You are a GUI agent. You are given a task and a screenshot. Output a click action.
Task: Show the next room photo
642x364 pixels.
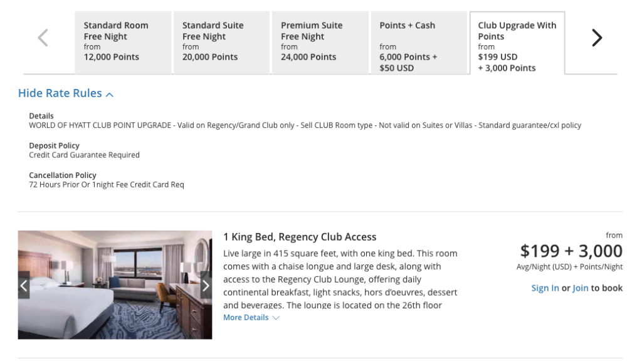[206, 286]
